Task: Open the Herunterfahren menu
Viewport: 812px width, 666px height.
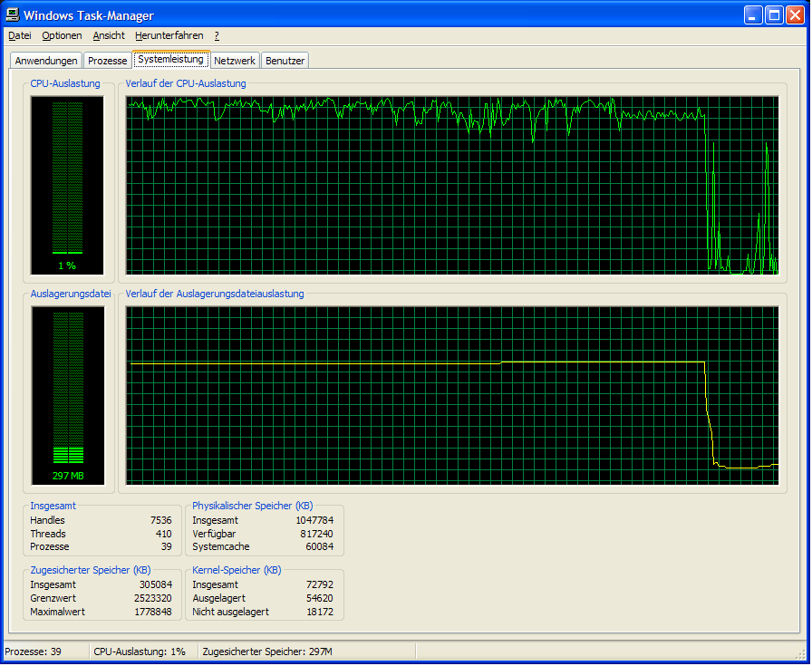Action: (169, 36)
